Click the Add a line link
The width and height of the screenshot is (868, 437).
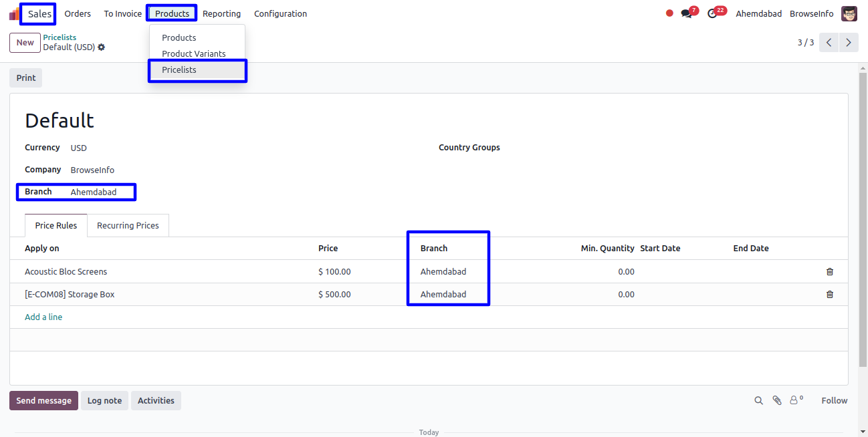tap(43, 317)
